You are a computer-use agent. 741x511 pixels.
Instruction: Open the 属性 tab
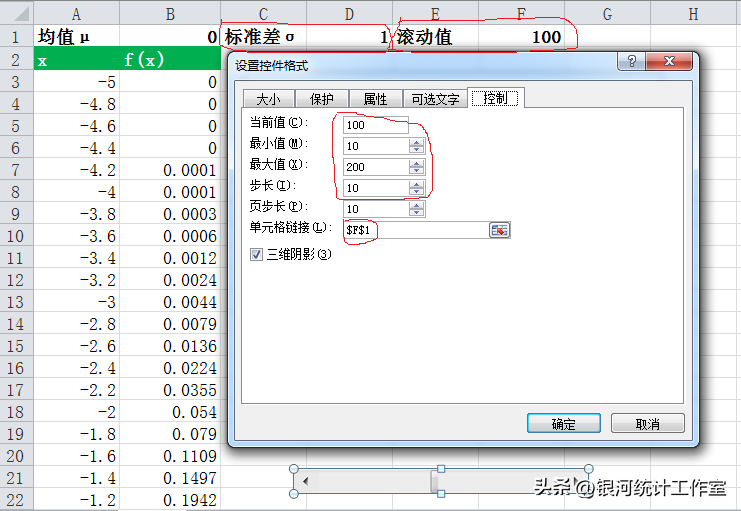(x=375, y=99)
